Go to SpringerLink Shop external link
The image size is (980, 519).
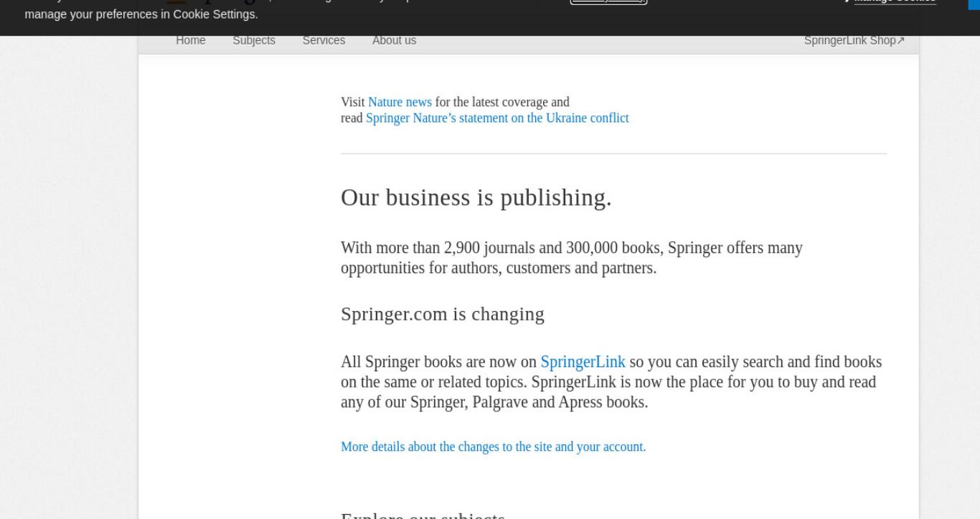click(854, 40)
